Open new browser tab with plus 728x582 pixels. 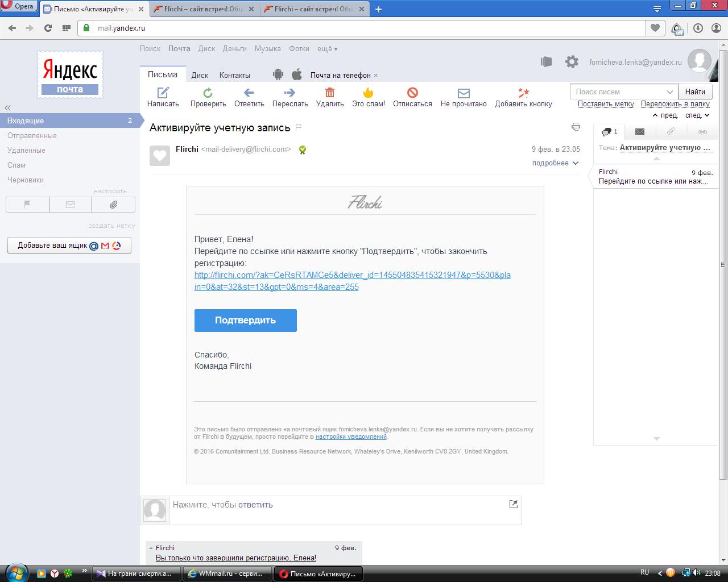378,9
